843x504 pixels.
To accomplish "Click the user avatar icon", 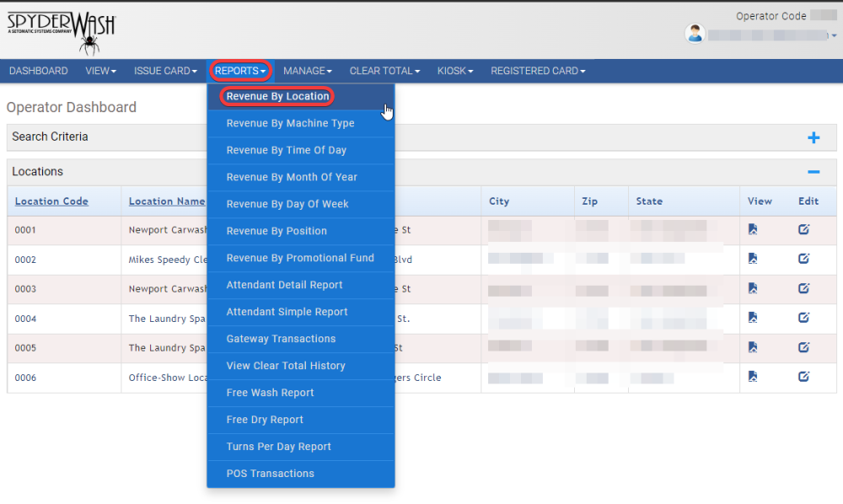I will 695,34.
